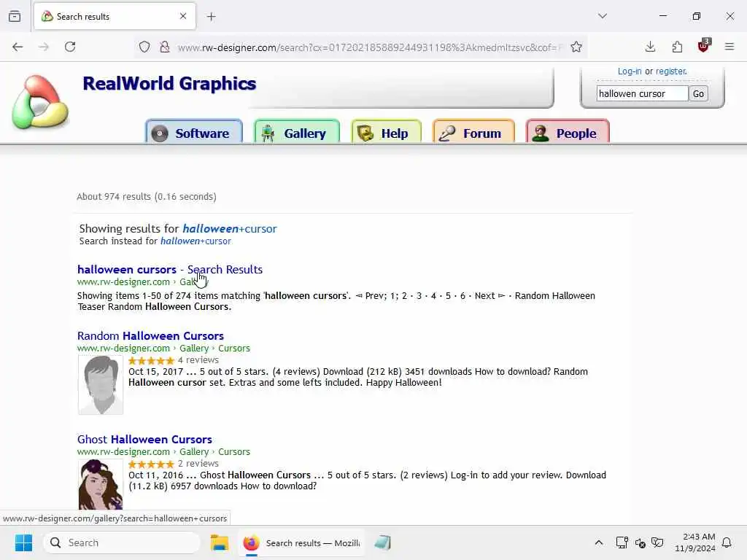The image size is (747, 560).
Task: Open Ghost Halloween Cursors result
Action: 144,439
